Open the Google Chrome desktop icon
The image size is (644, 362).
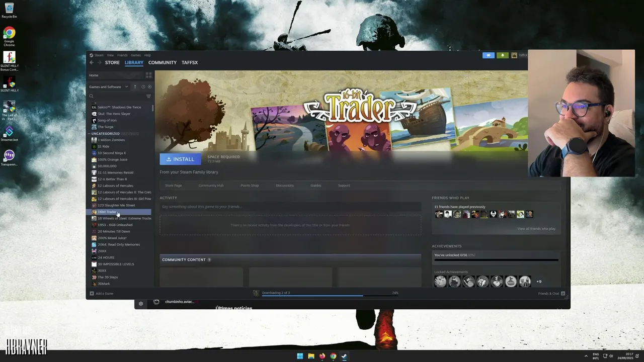point(9,37)
